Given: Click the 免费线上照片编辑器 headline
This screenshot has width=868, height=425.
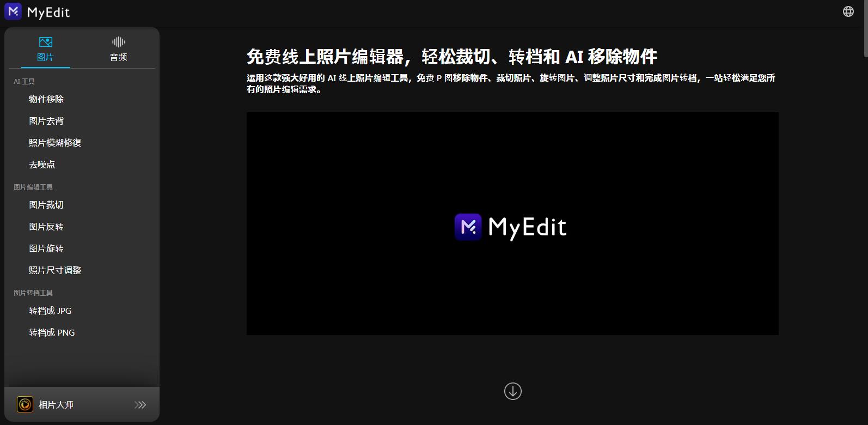Looking at the screenshot, I should point(452,57).
